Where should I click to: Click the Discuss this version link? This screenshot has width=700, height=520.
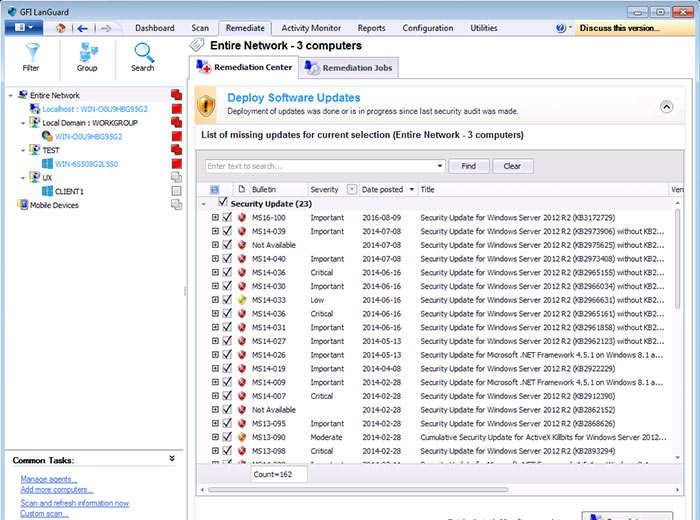[620, 28]
